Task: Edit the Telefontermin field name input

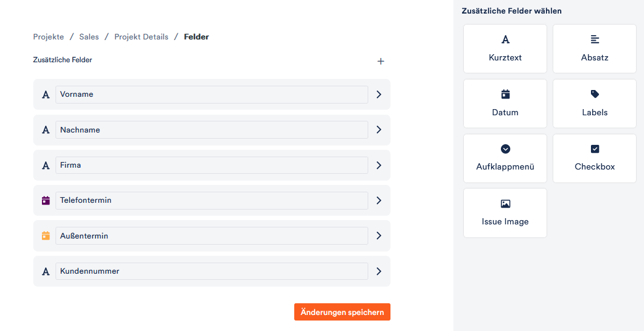Action: (212, 200)
